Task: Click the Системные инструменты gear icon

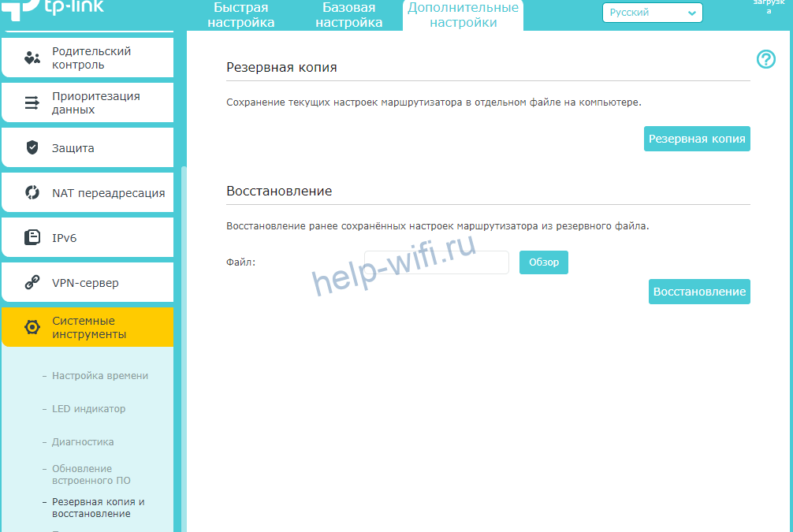Action: click(x=32, y=327)
